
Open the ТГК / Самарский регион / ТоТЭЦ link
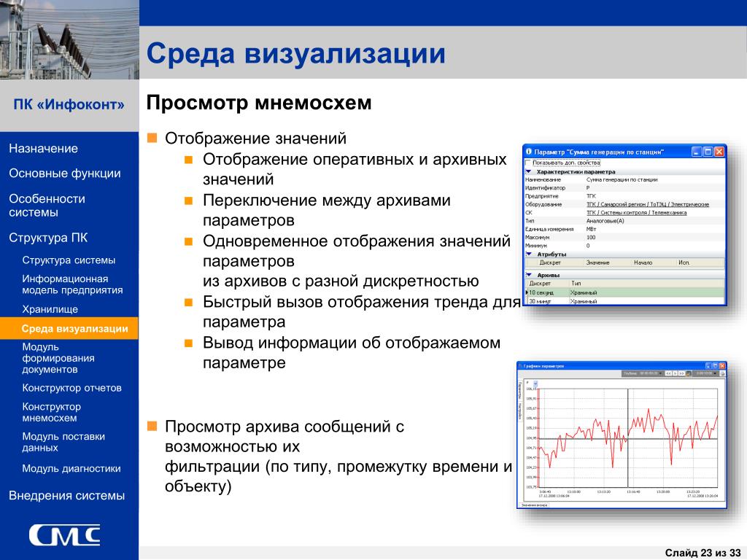pyautogui.click(x=648, y=204)
